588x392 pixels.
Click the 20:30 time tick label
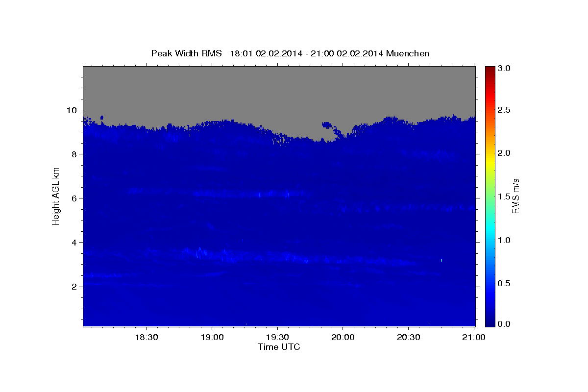(x=408, y=338)
